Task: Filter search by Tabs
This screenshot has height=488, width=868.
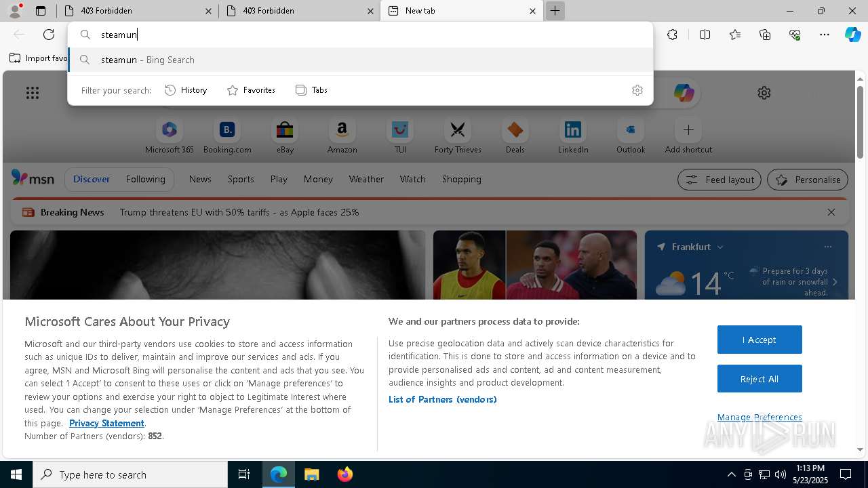Action: (312, 90)
